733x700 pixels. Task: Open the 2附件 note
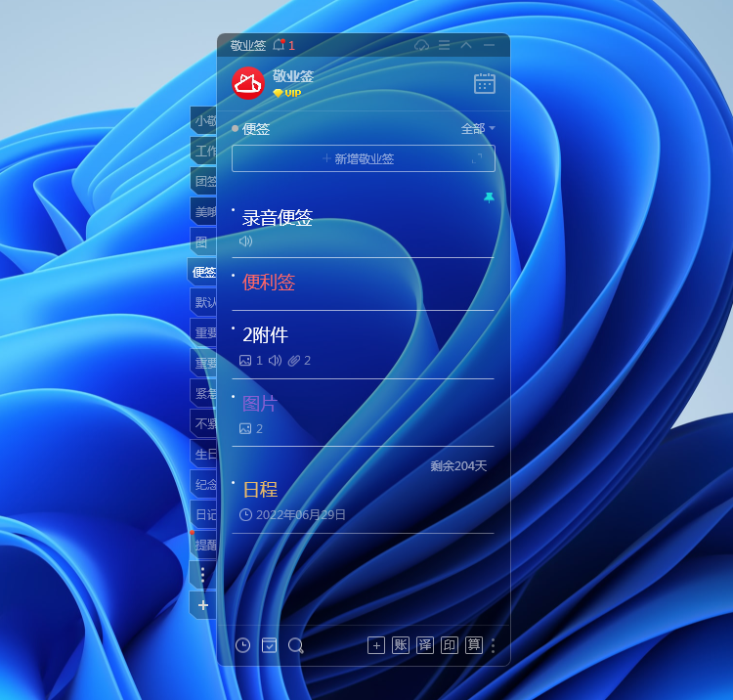(265, 334)
